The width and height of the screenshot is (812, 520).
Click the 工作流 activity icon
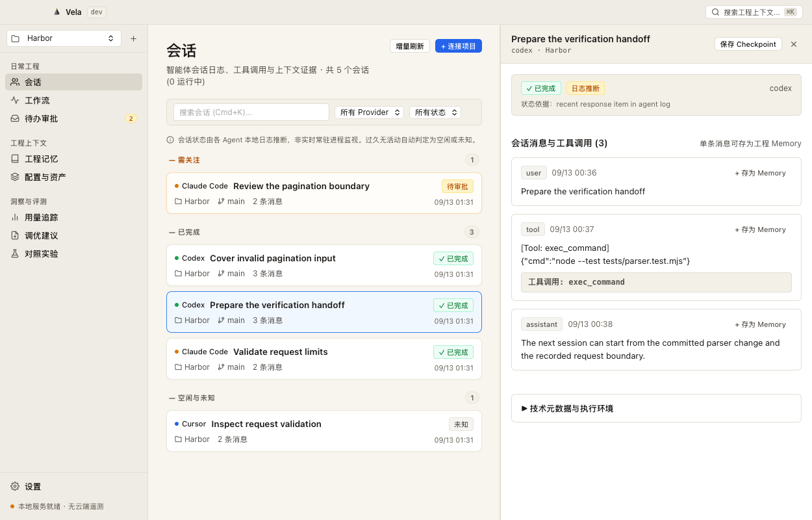pyautogui.click(x=15, y=100)
